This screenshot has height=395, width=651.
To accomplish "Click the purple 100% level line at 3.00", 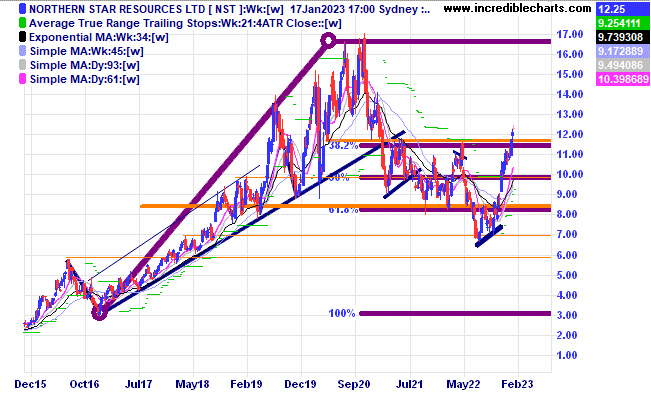I will [x=455, y=313].
